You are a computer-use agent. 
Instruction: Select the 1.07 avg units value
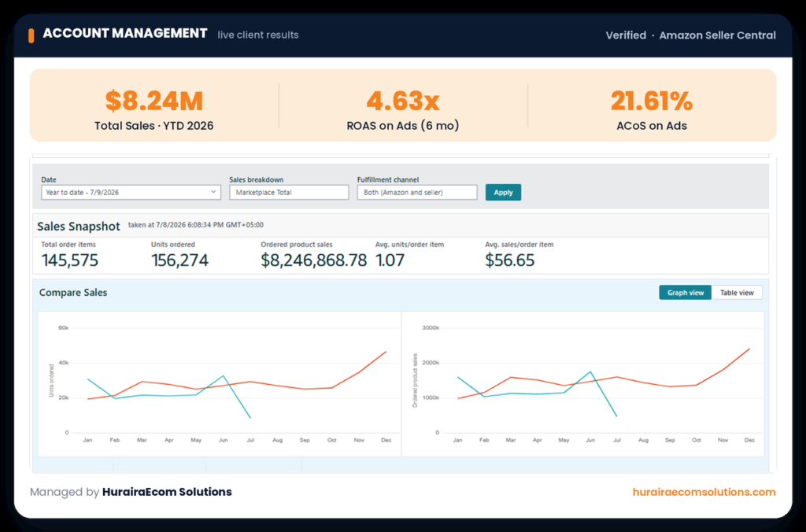pyautogui.click(x=390, y=260)
